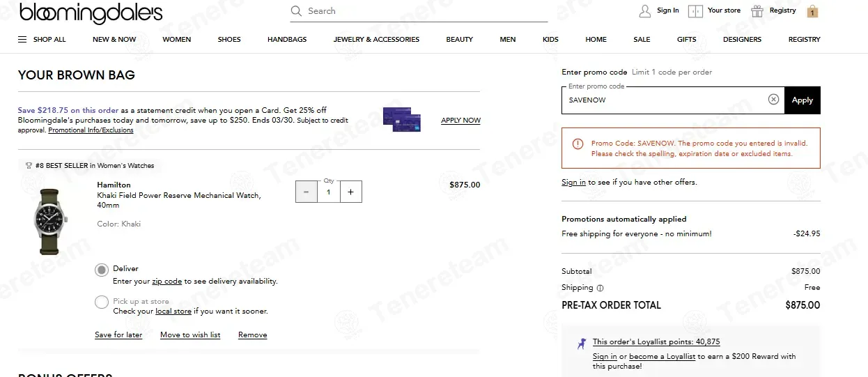Open the zip code link
The height and width of the screenshot is (377, 868).
166,282
